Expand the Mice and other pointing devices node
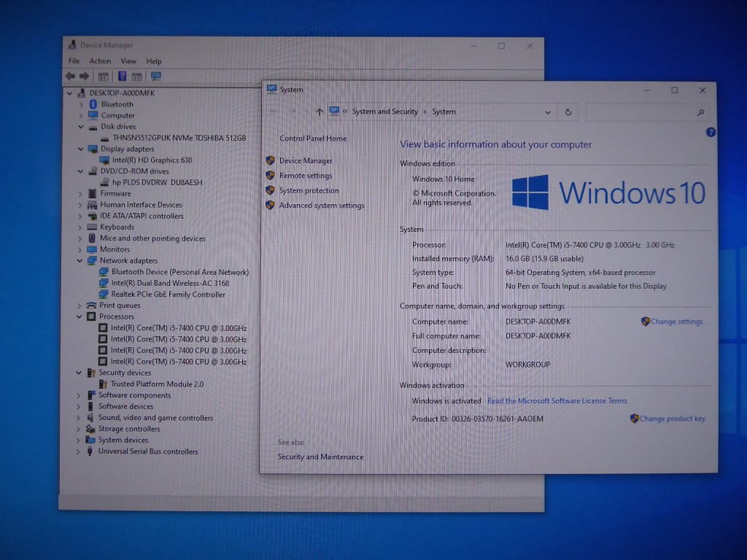Image resolution: width=747 pixels, height=560 pixels. point(80,238)
